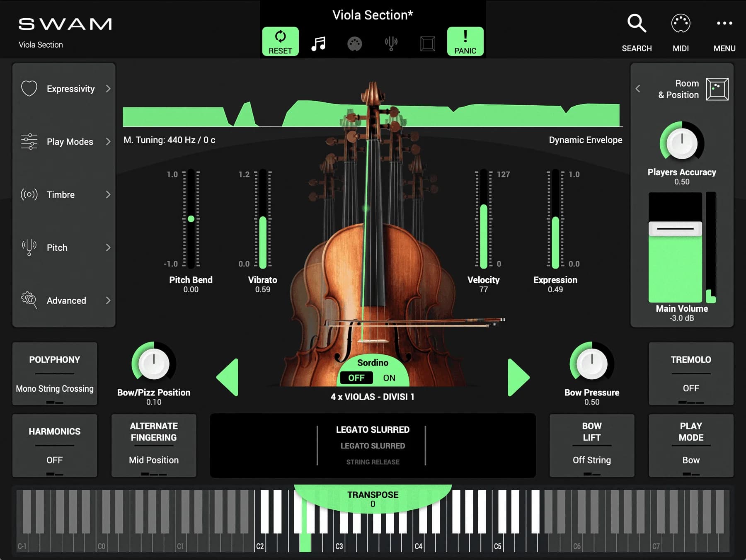Toggle the TREMOLO switch
This screenshot has height=560, width=746.
[691, 374]
